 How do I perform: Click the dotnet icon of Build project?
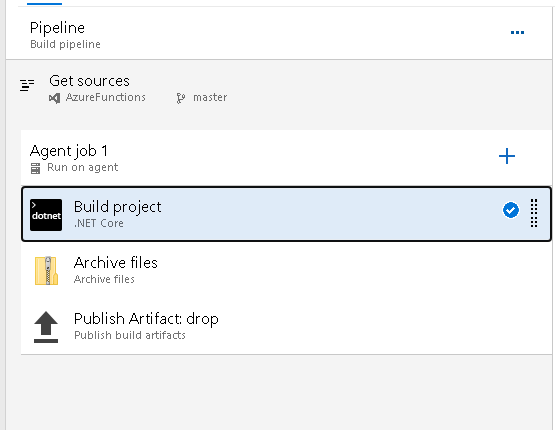click(x=46, y=215)
